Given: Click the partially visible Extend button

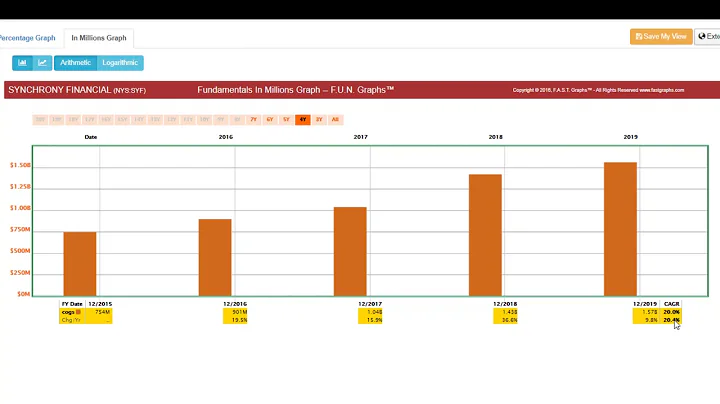Looking at the screenshot, I should point(708,37).
